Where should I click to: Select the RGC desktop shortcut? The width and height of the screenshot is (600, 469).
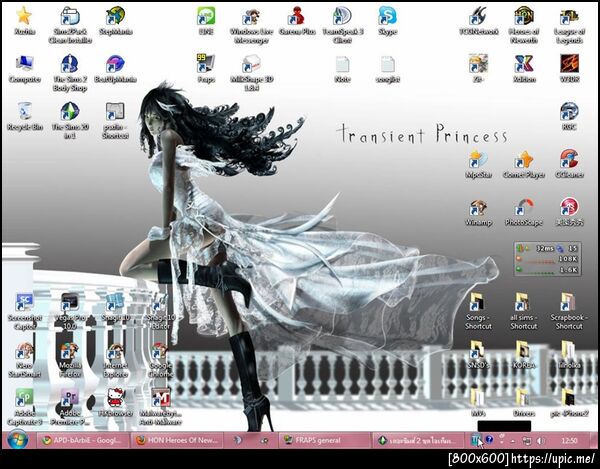(569, 117)
